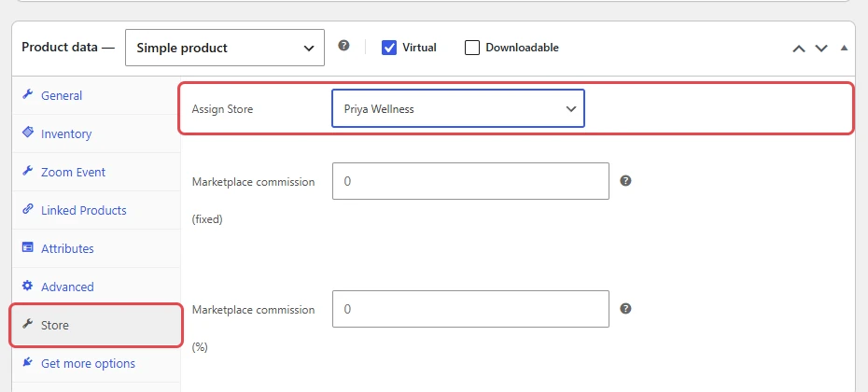The width and height of the screenshot is (868, 392).
Task: Focus the fixed Marketplace commission field
Action: click(x=470, y=181)
